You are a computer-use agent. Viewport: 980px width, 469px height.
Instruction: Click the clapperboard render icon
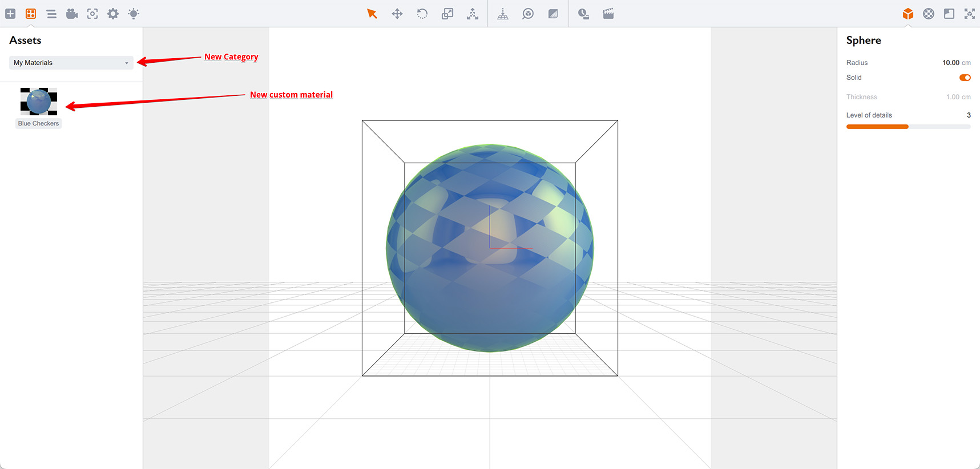(x=608, y=14)
